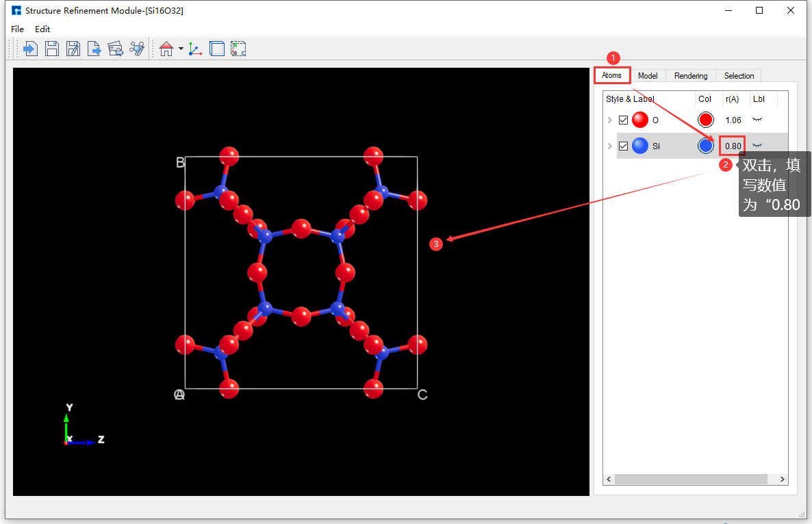Uncheck the Si atom visibility checkbox
The height and width of the screenshot is (524, 812).
point(623,146)
